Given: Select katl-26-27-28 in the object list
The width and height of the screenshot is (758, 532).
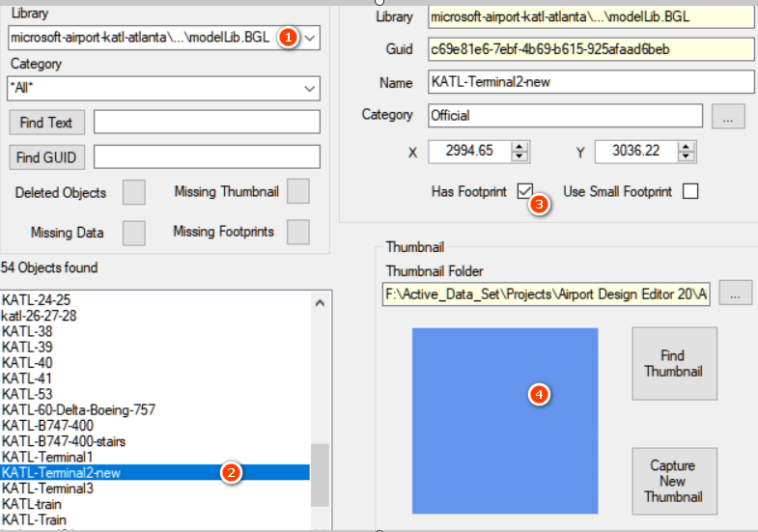Looking at the screenshot, I should pyautogui.click(x=155, y=316).
